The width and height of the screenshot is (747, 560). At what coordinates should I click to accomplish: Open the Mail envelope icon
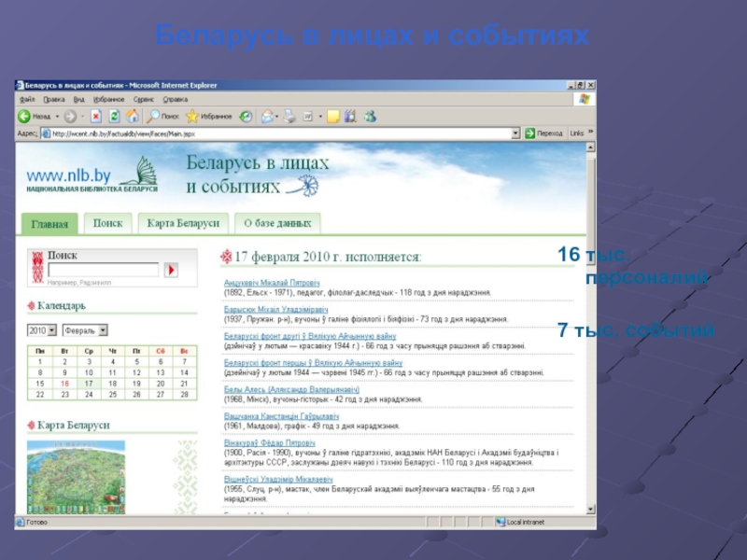[x=267, y=116]
